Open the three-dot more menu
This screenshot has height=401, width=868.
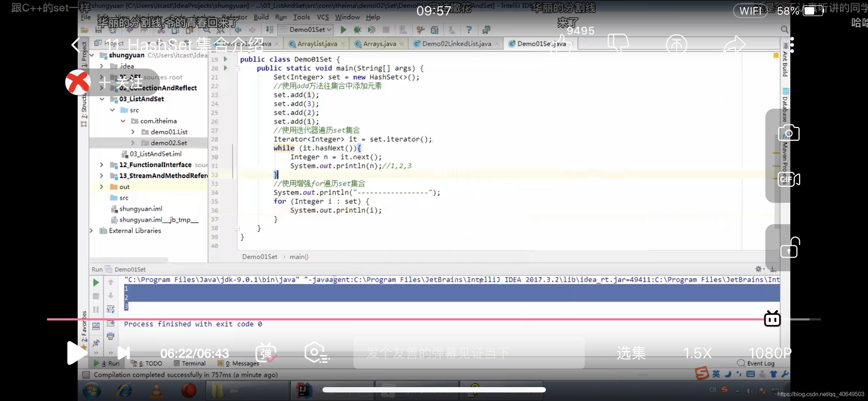[792, 45]
